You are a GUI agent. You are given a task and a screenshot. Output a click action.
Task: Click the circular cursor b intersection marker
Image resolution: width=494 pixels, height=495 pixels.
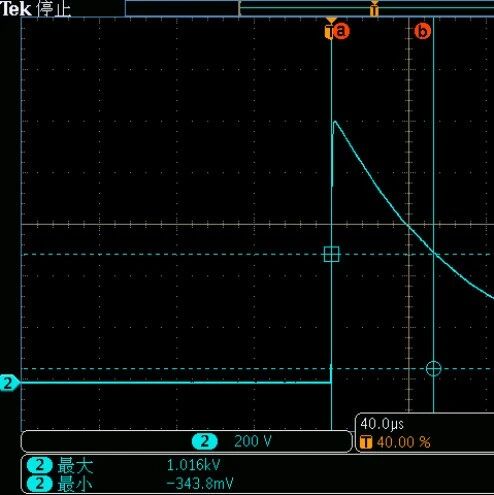(x=433, y=369)
